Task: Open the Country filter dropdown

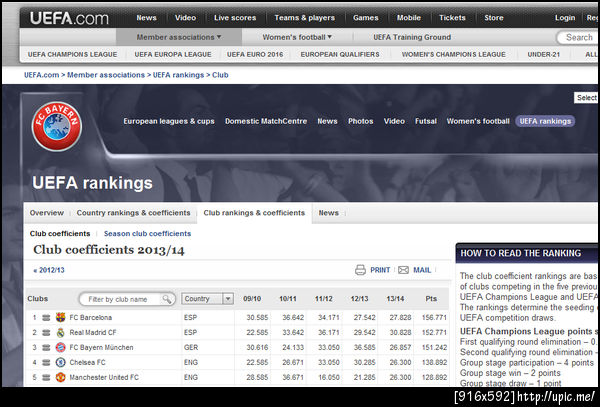Action: click(x=207, y=299)
